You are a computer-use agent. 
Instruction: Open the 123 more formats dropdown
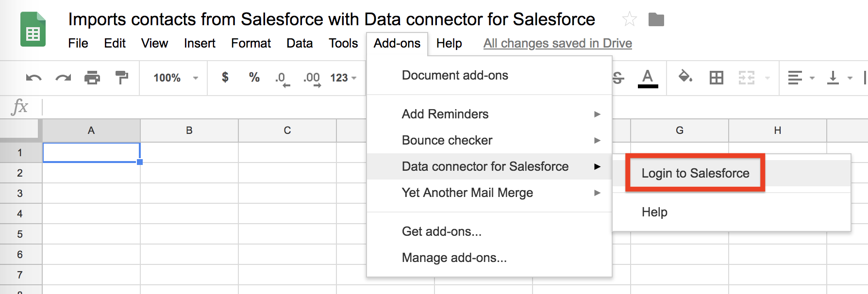tap(343, 78)
